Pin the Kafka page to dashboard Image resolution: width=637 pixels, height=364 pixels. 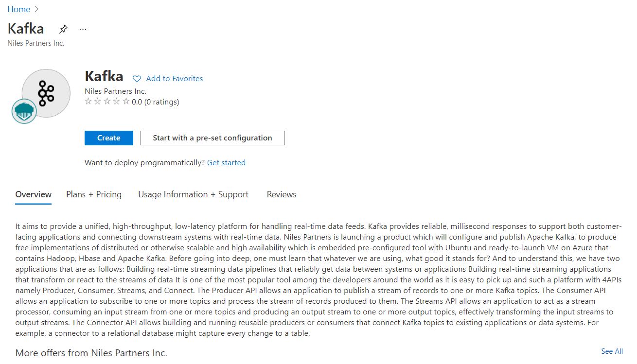click(x=63, y=29)
